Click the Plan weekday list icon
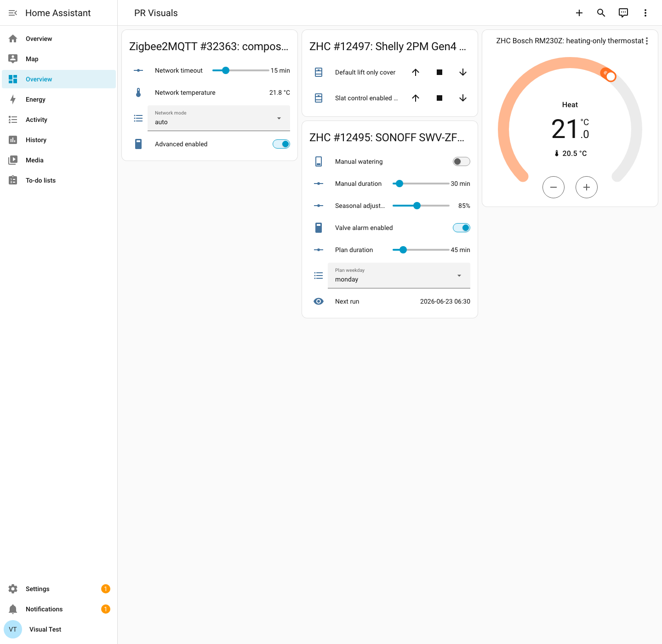The width and height of the screenshot is (662, 644). [x=319, y=276]
